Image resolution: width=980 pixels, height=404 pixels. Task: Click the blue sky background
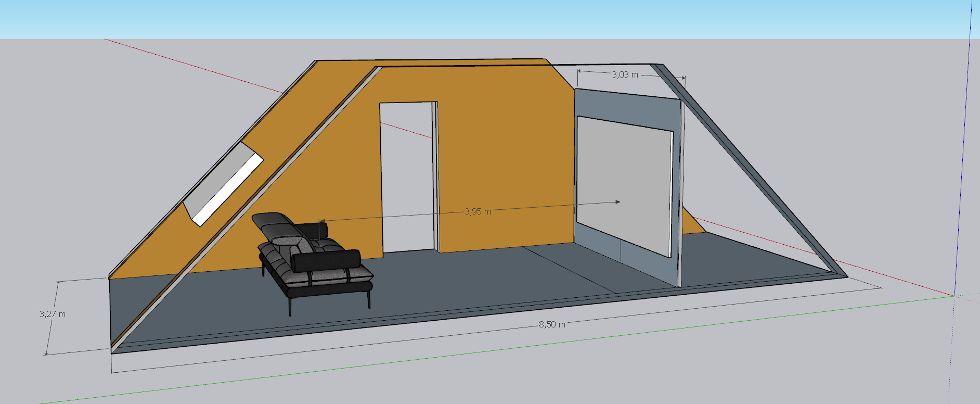click(489, 18)
